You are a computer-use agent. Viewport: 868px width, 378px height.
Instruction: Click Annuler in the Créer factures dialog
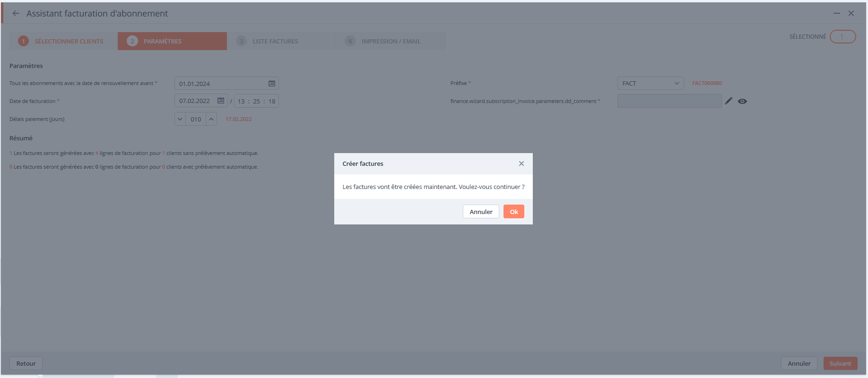coord(481,212)
